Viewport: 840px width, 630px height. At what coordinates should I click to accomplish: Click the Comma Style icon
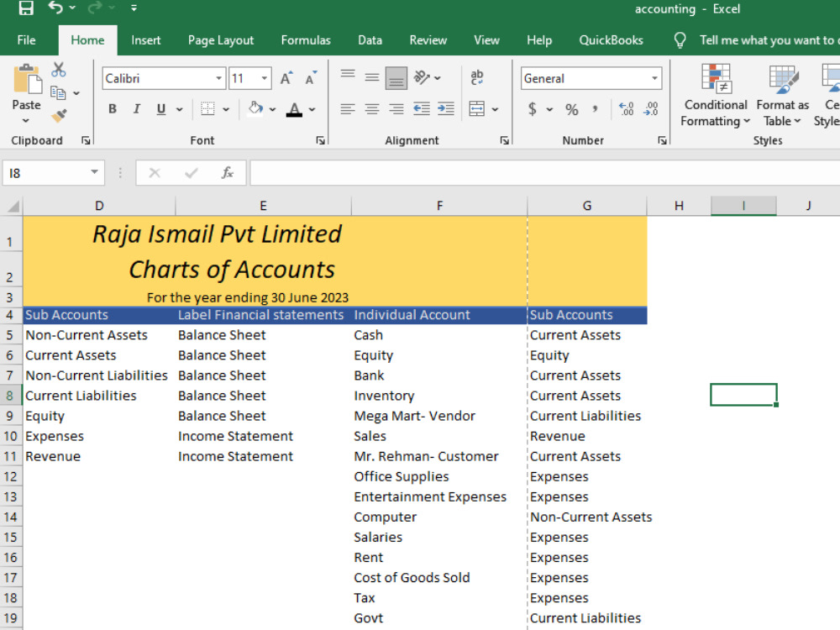coord(596,109)
